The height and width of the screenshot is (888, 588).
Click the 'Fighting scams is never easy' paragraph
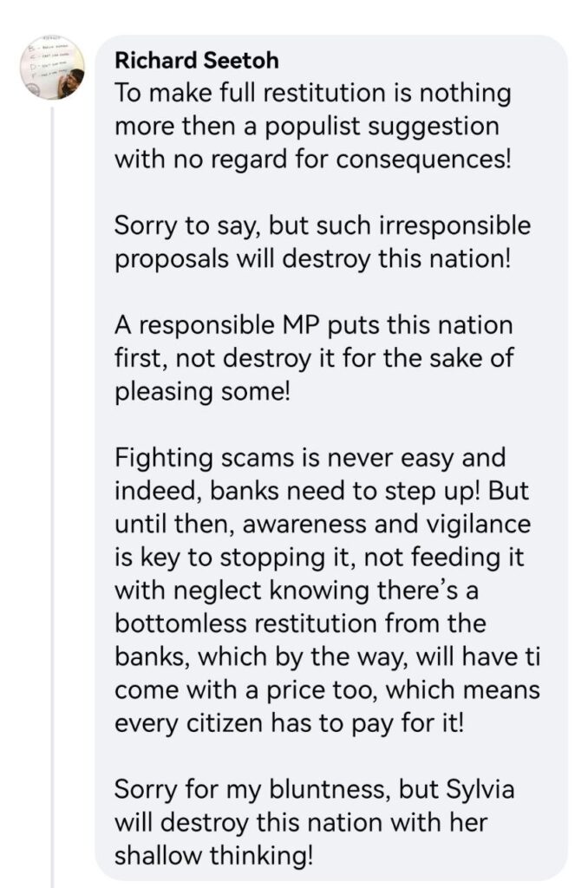tap(327, 590)
